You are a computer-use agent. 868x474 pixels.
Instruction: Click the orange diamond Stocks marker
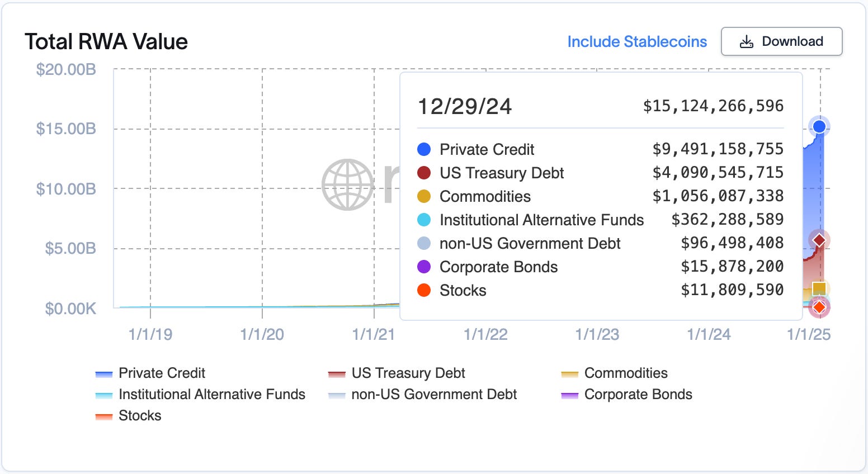(819, 307)
